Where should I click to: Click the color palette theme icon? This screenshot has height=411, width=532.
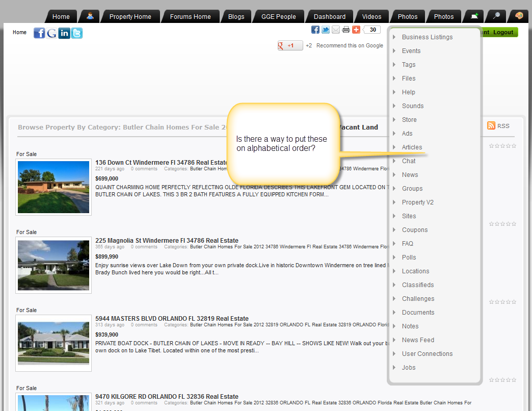click(x=518, y=16)
